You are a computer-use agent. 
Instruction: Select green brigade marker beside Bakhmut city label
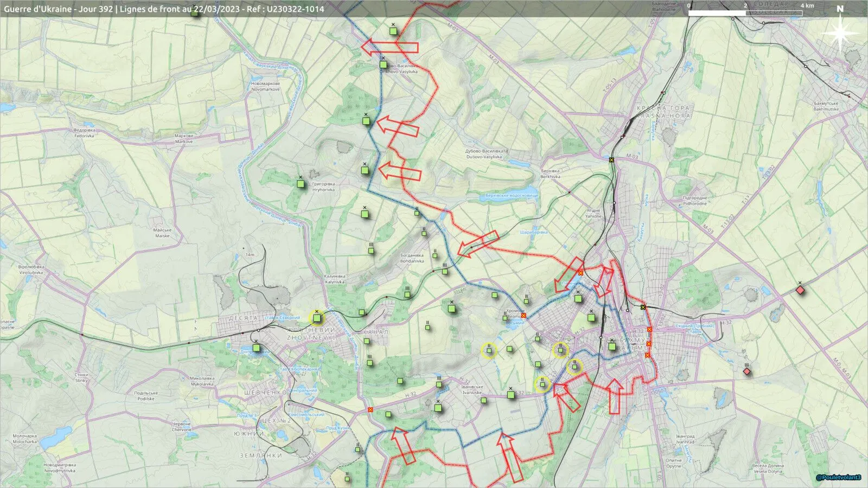pyautogui.click(x=612, y=346)
